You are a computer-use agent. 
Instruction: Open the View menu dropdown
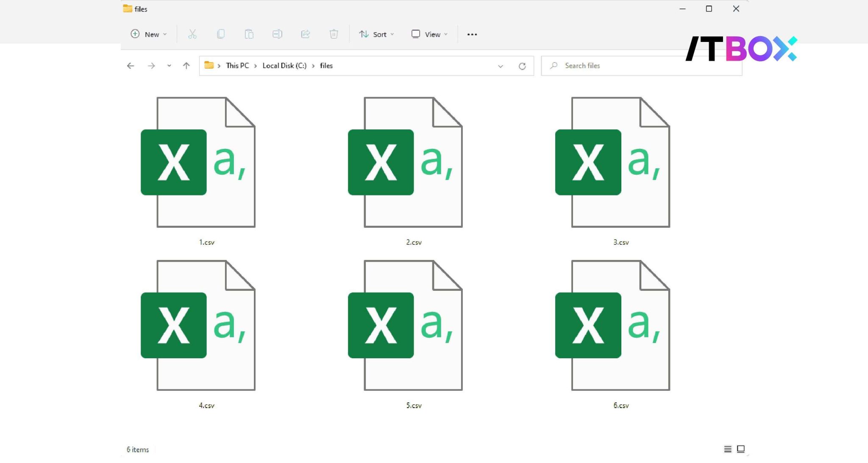coord(429,34)
